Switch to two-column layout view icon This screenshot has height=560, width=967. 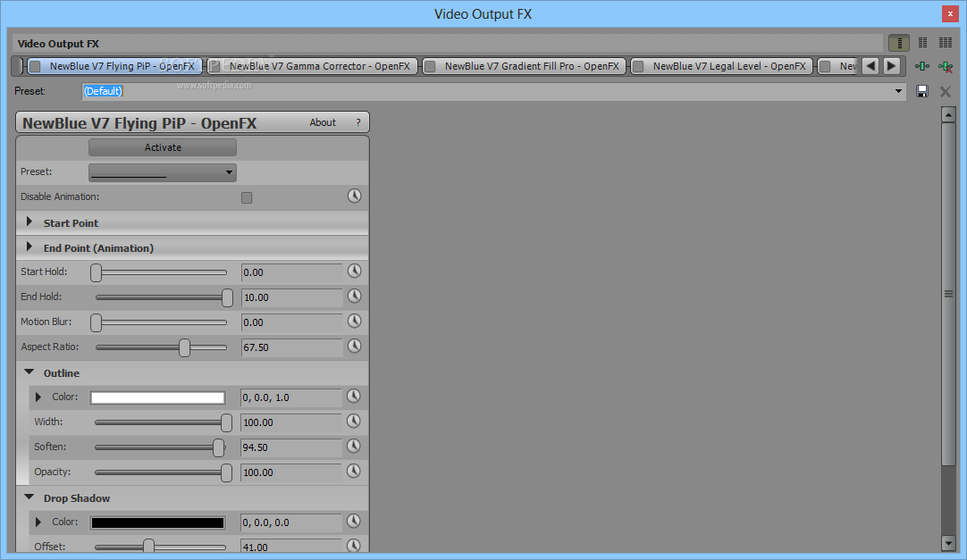(x=922, y=43)
